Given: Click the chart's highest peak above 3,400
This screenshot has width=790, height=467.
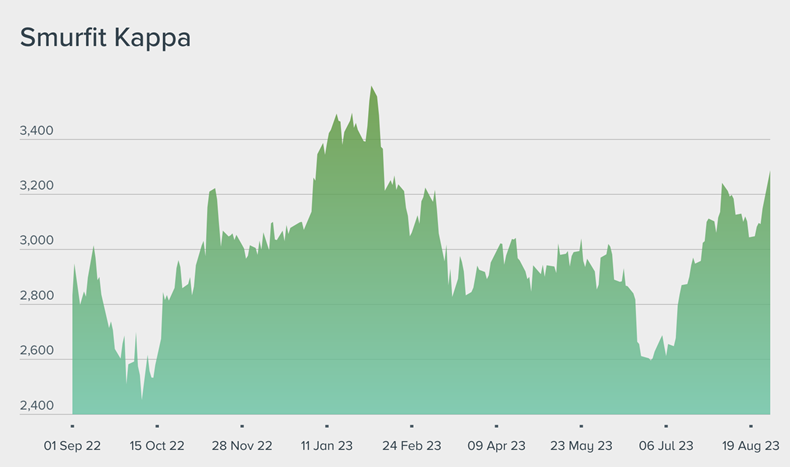Looking at the screenshot, I should coord(372,87).
